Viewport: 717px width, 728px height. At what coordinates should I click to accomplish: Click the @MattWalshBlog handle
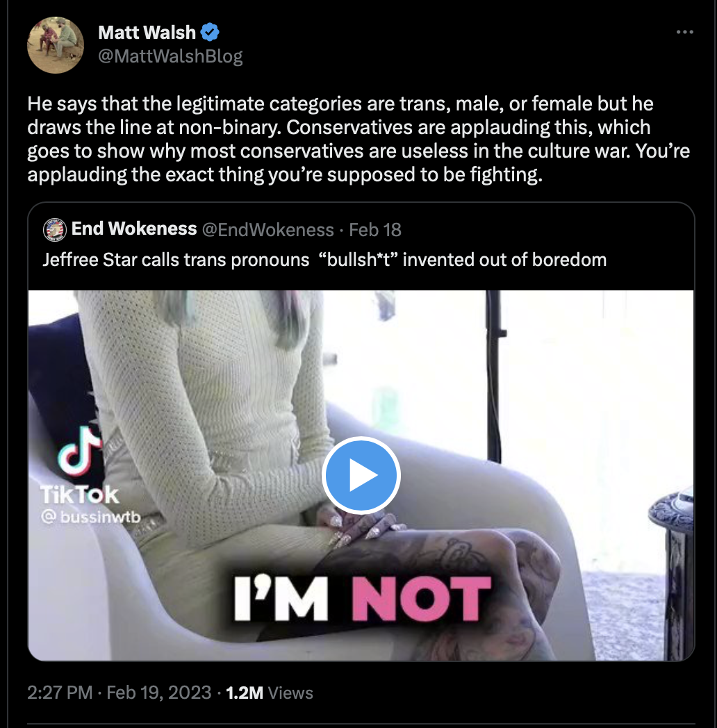(170, 56)
